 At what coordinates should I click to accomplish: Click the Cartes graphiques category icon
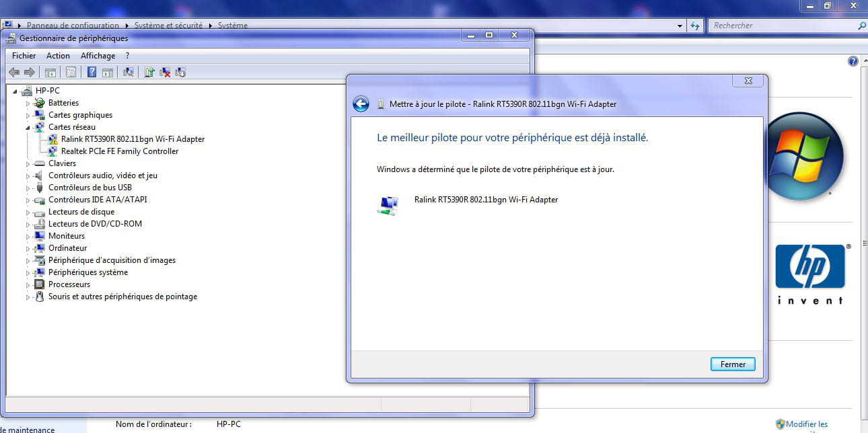(40, 115)
